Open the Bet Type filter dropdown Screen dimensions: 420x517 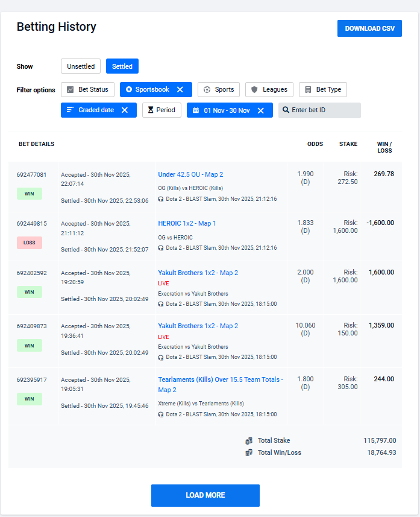coord(322,89)
